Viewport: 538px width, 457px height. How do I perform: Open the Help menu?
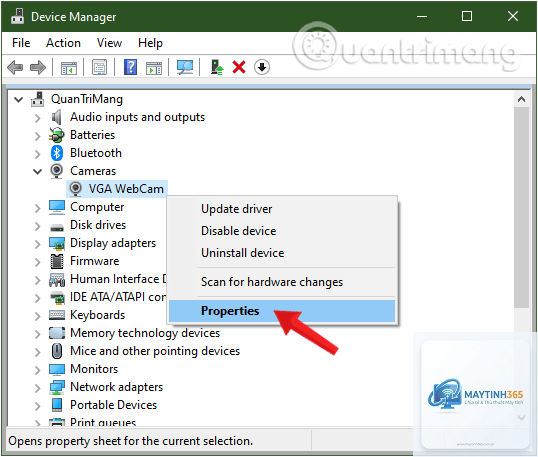click(150, 43)
